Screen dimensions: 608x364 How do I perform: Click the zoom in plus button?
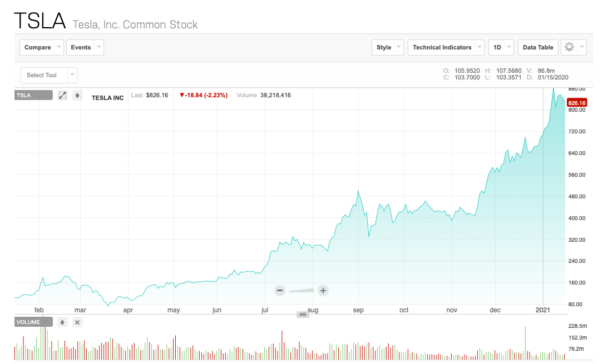coord(323,290)
